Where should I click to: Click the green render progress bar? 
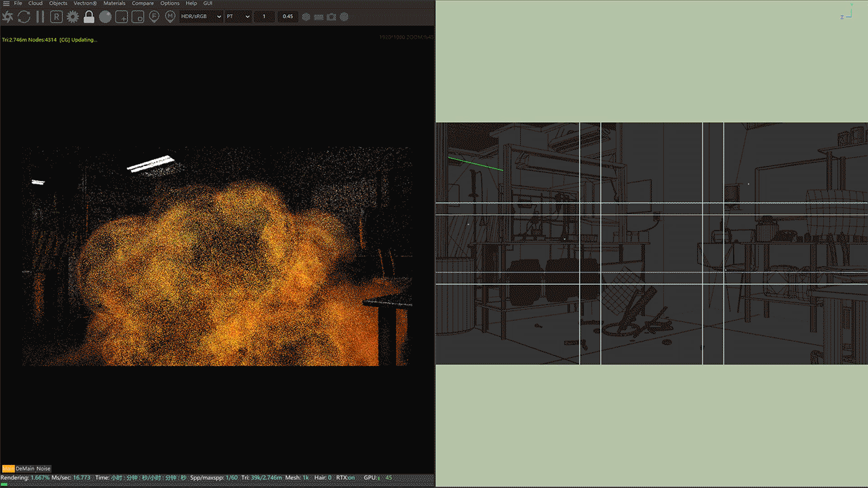coord(4,484)
